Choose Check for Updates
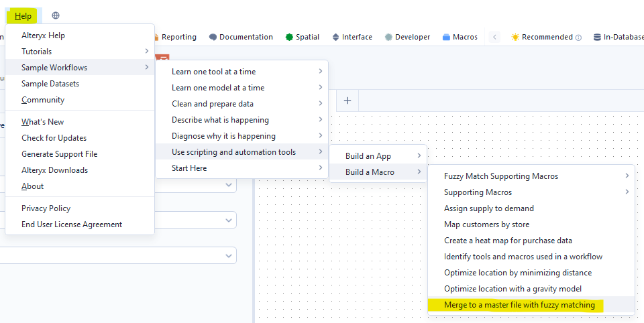The width and height of the screenshot is (644, 323). pos(54,138)
